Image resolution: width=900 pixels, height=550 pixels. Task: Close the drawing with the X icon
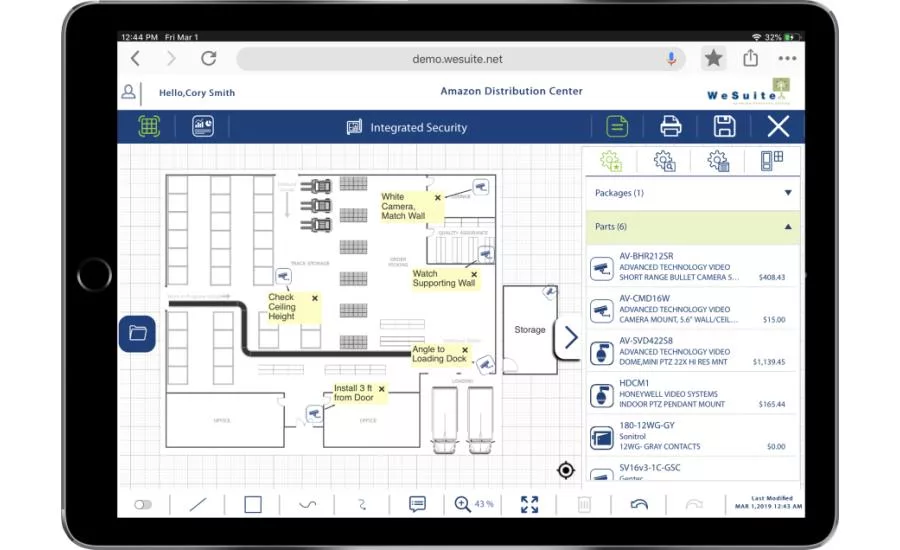point(778,126)
